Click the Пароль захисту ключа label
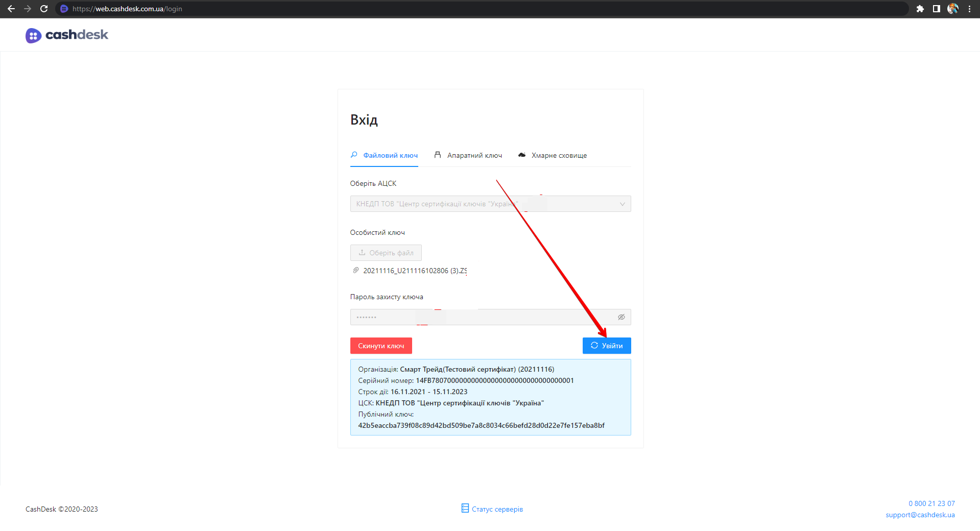 tap(387, 297)
